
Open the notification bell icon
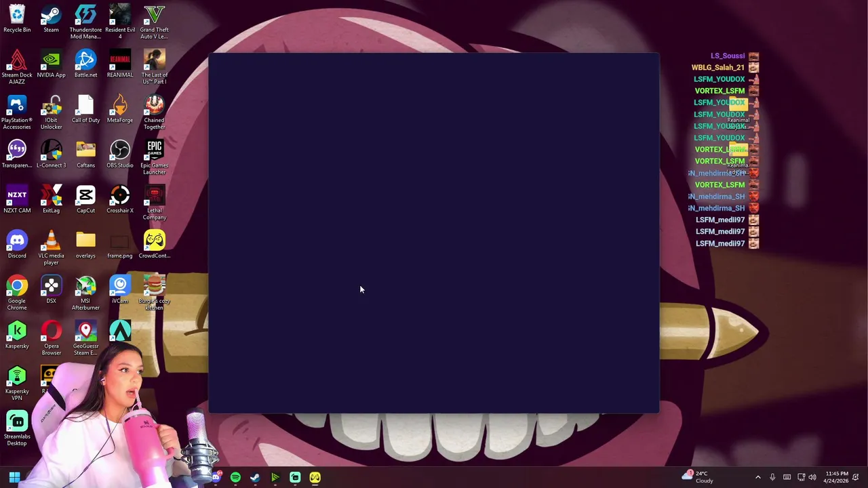click(856, 478)
